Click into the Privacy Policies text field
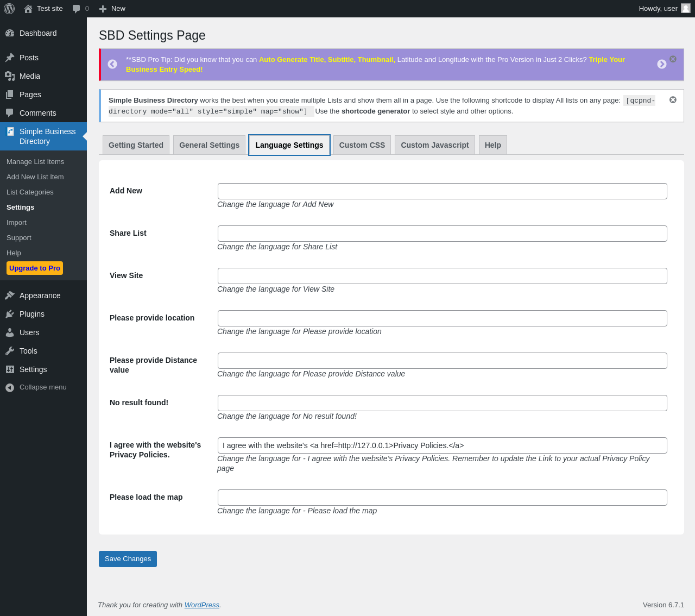 [443, 445]
